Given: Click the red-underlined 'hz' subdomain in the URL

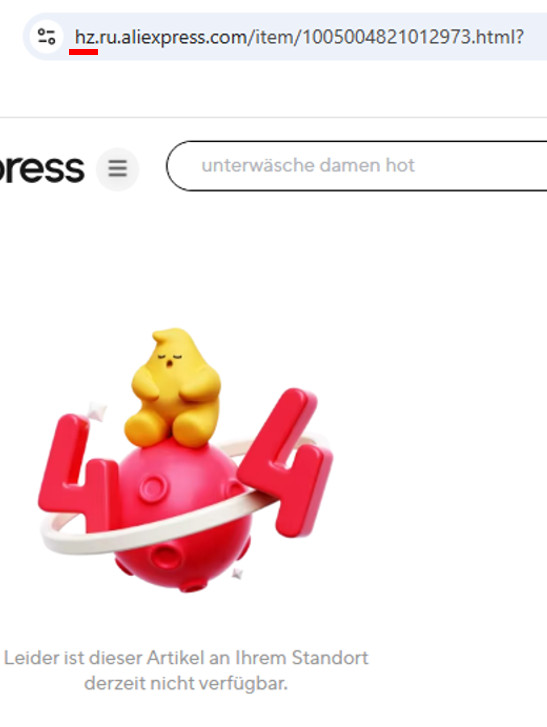Looking at the screenshot, I should coord(85,37).
